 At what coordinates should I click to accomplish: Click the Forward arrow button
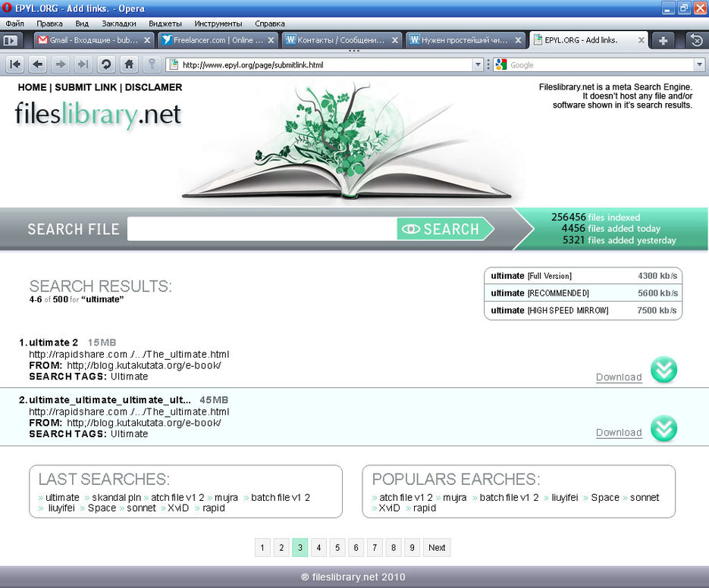click(x=61, y=64)
